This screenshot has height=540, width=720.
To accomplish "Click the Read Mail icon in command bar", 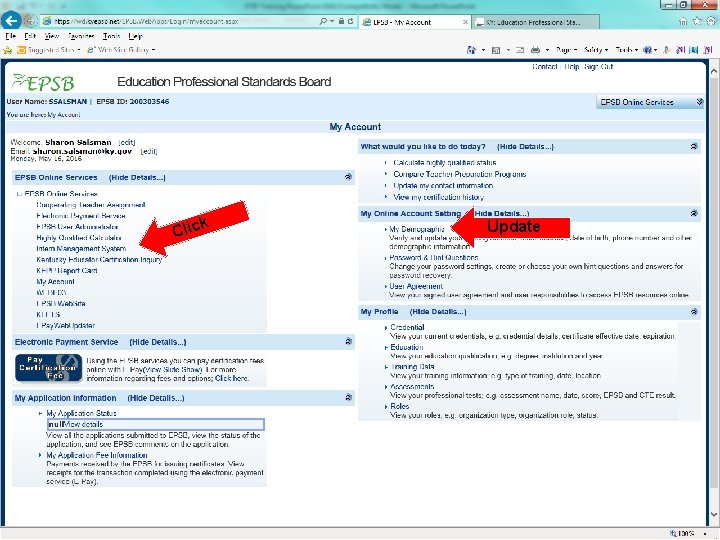I will coord(520,50).
